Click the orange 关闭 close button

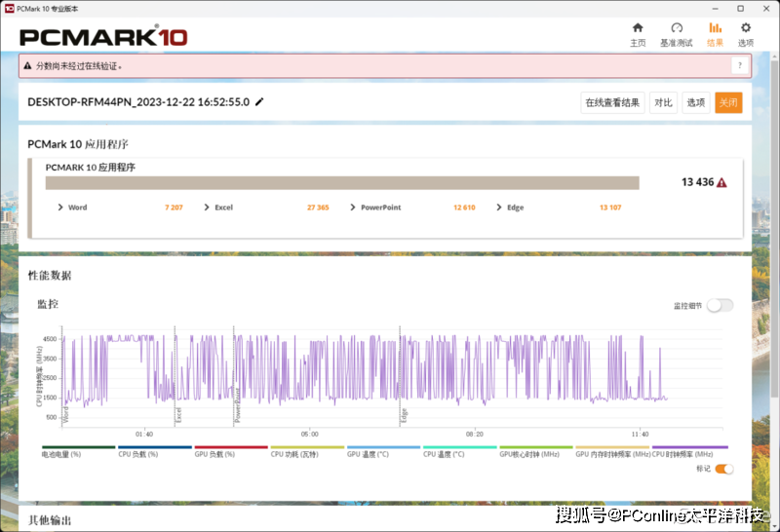[x=728, y=102]
